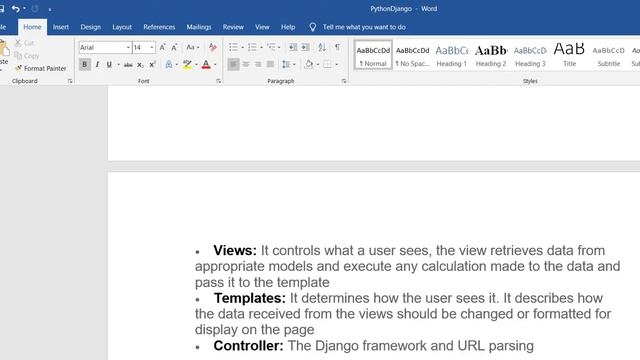Apply the Normal style
640x360 pixels.
click(373, 55)
